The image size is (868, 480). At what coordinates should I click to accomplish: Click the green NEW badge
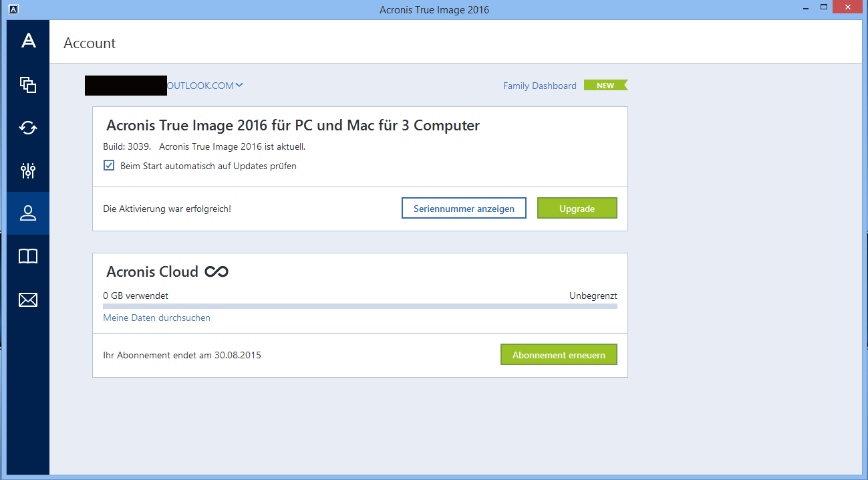[605, 86]
